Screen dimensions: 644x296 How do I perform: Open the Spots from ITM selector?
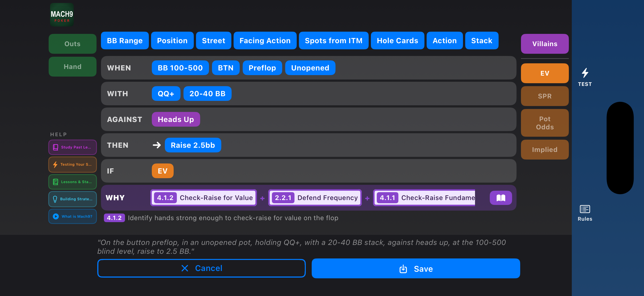pyautogui.click(x=333, y=40)
